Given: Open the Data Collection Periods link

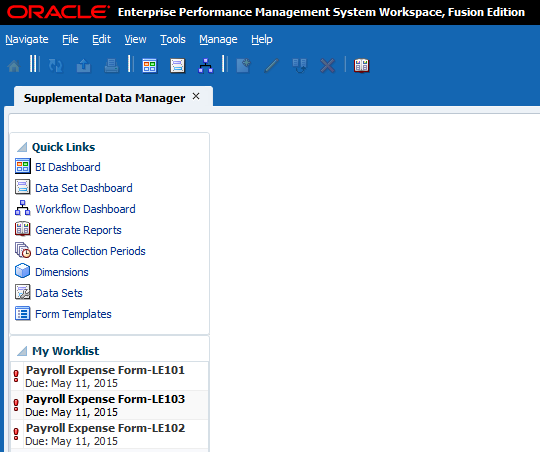Looking at the screenshot, I should pyautogui.click(x=90, y=251).
